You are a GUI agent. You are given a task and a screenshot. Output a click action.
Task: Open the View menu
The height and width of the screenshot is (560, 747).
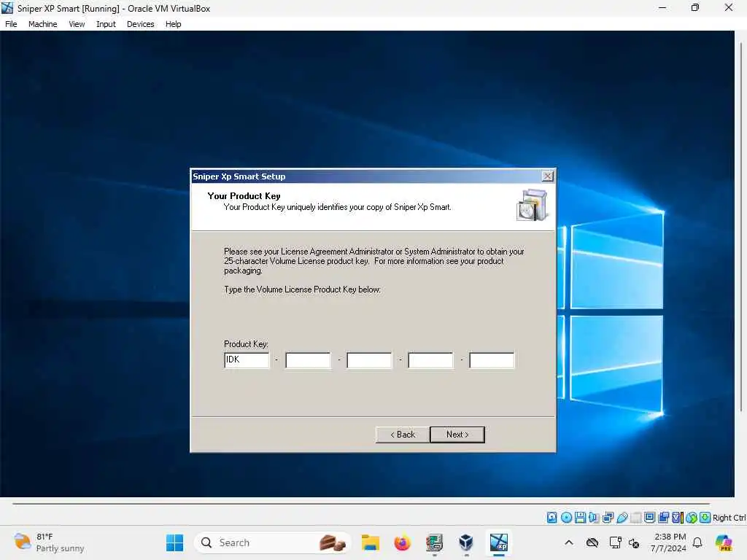[x=77, y=24]
